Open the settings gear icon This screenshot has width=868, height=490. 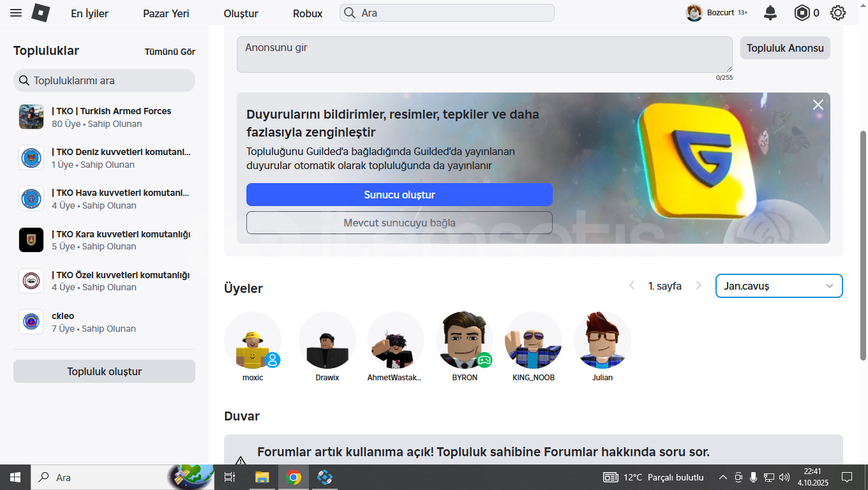(838, 13)
